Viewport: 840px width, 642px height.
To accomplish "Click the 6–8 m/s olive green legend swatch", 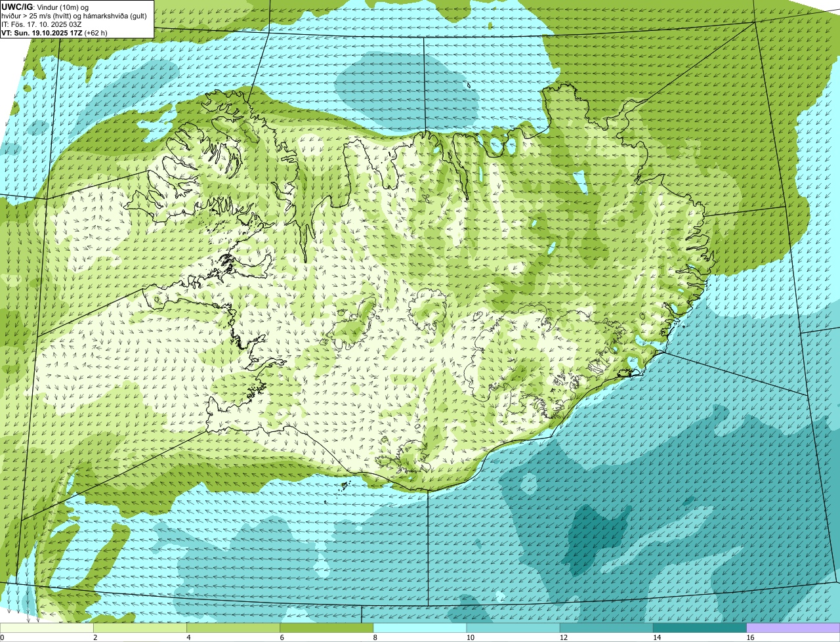I will (x=326, y=628).
